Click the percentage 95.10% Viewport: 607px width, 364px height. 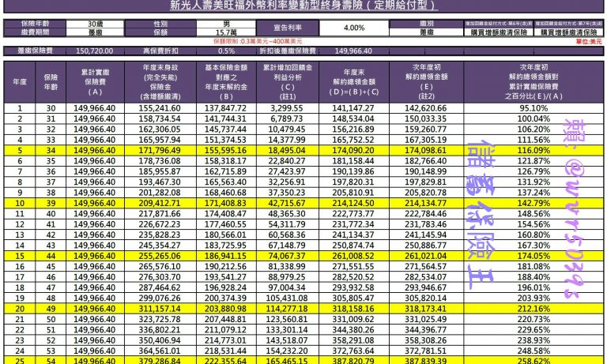(533, 108)
